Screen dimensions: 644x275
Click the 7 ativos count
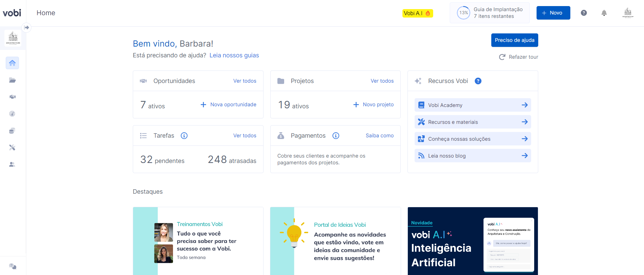pos(153,105)
